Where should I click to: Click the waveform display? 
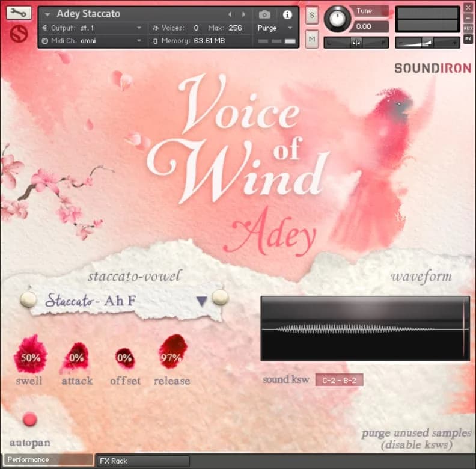coord(365,329)
